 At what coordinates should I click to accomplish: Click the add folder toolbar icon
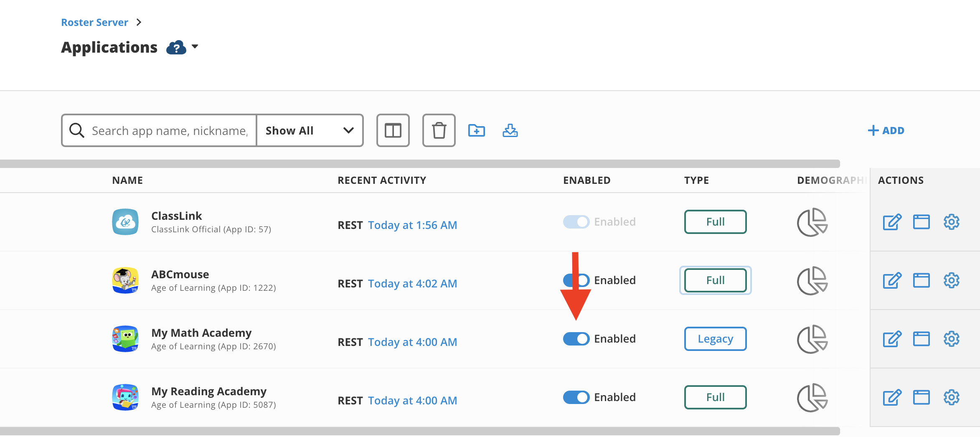(x=476, y=131)
